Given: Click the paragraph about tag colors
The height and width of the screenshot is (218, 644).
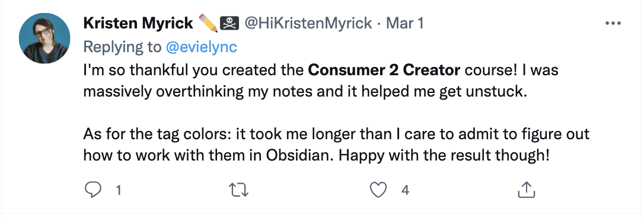Looking at the screenshot, I should (336, 145).
